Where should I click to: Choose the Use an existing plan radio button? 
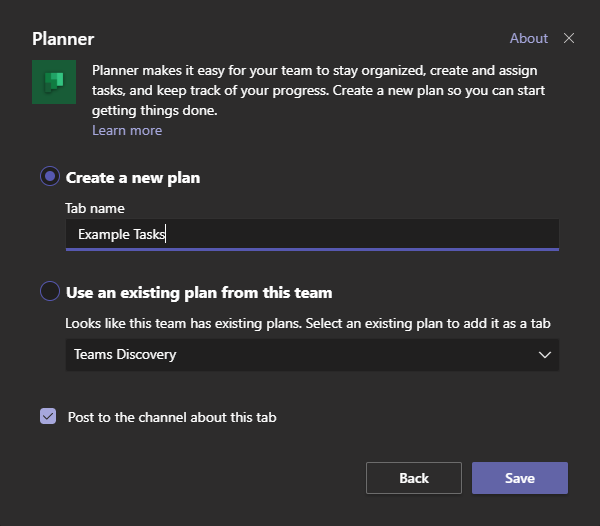[50, 291]
